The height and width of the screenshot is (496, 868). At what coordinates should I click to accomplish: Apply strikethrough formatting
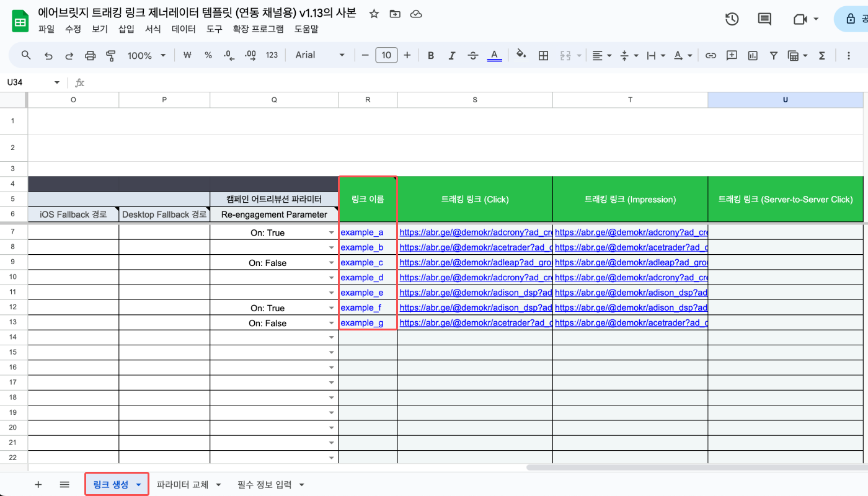point(473,55)
